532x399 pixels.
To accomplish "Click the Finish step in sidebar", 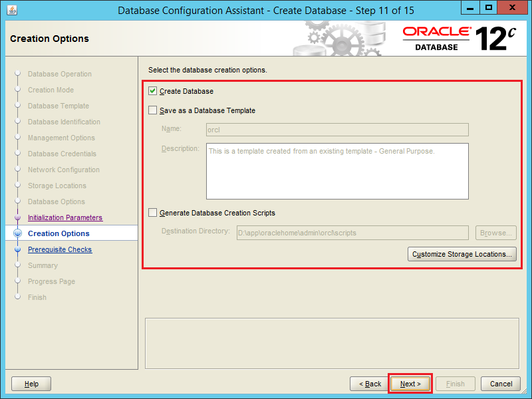I will [37, 297].
